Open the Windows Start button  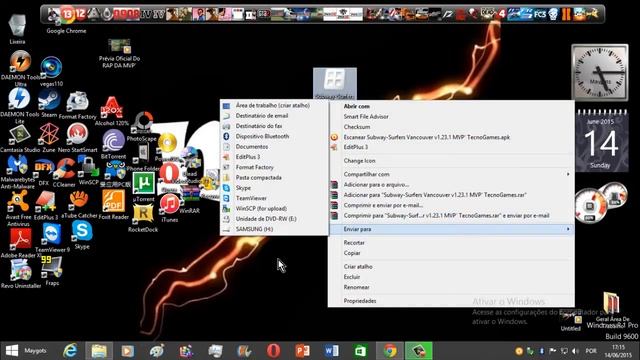point(12,351)
